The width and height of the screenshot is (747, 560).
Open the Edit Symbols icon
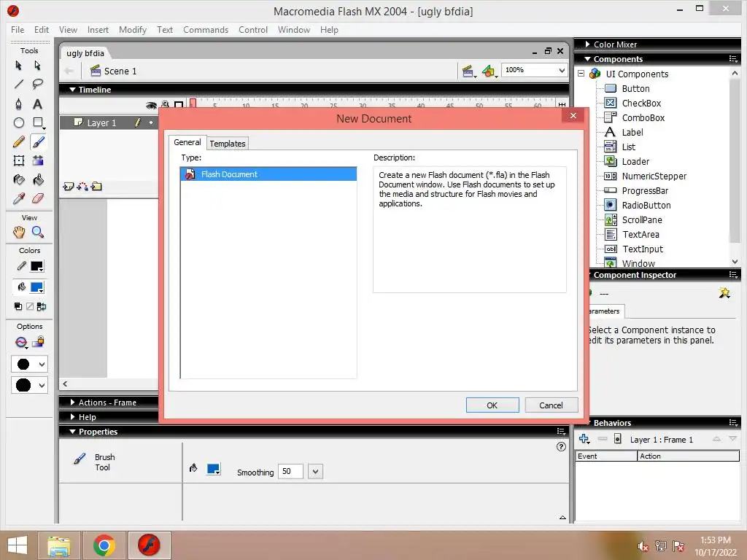click(489, 71)
